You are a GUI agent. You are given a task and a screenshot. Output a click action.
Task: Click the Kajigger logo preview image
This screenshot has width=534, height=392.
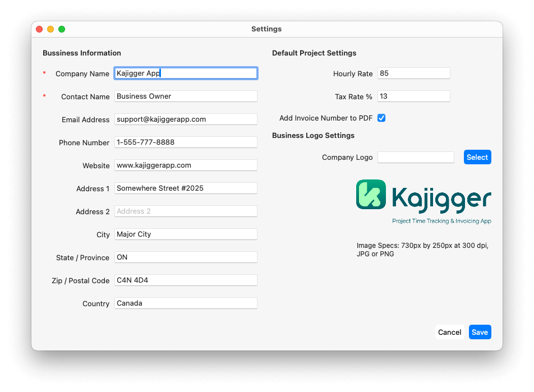pyautogui.click(x=423, y=202)
